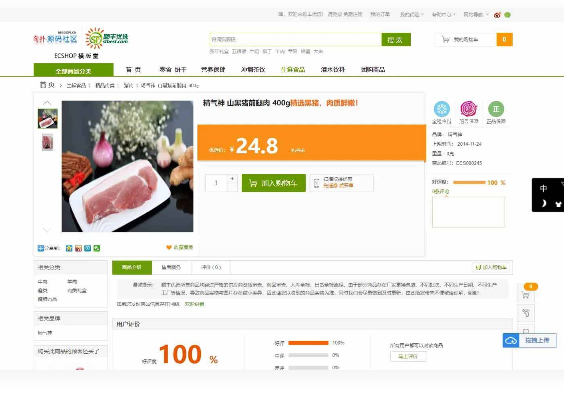Viewport: 564px width, 397px height.
Task: Click the blue snowflake cold-chain icon
Action: (442, 109)
